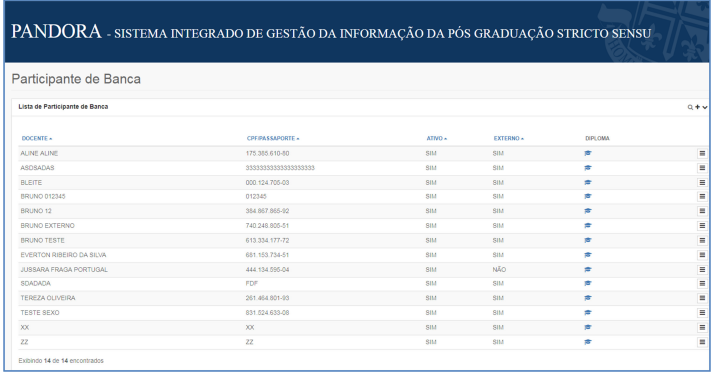Select CPF value 613.334.177-72

click(x=267, y=240)
